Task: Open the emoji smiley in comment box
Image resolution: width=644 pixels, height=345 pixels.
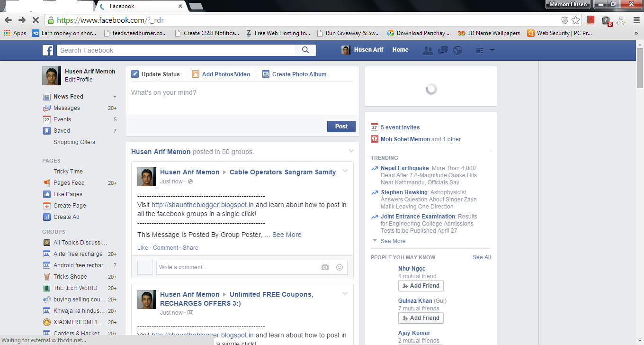Action: (x=340, y=267)
